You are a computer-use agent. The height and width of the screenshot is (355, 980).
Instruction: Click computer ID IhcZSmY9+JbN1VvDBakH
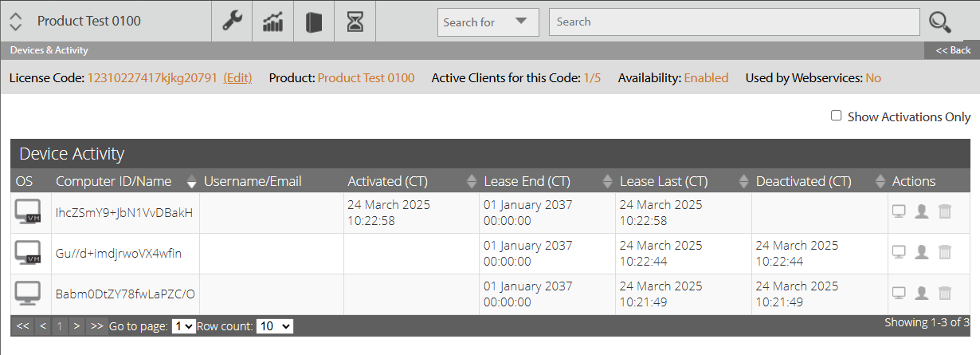(x=124, y=212)
